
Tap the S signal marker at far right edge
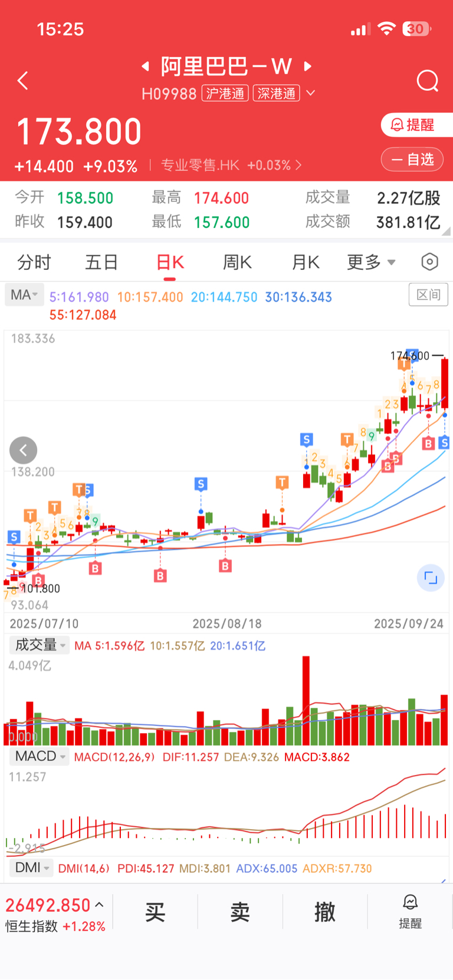point(445,443)
